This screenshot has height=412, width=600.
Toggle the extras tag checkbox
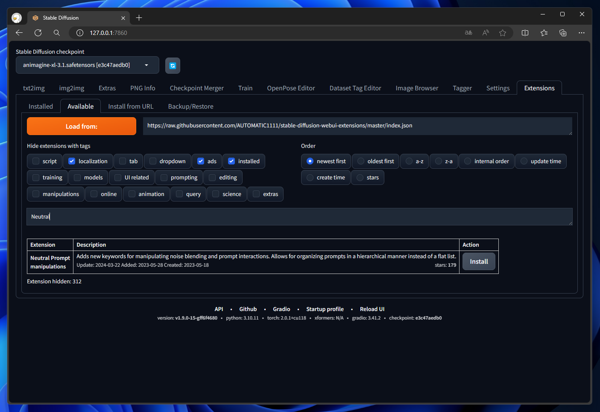(256, 194)
